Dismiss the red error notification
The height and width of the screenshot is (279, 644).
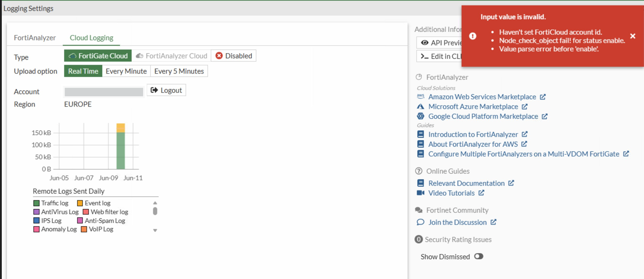click(x=633, y=36)
